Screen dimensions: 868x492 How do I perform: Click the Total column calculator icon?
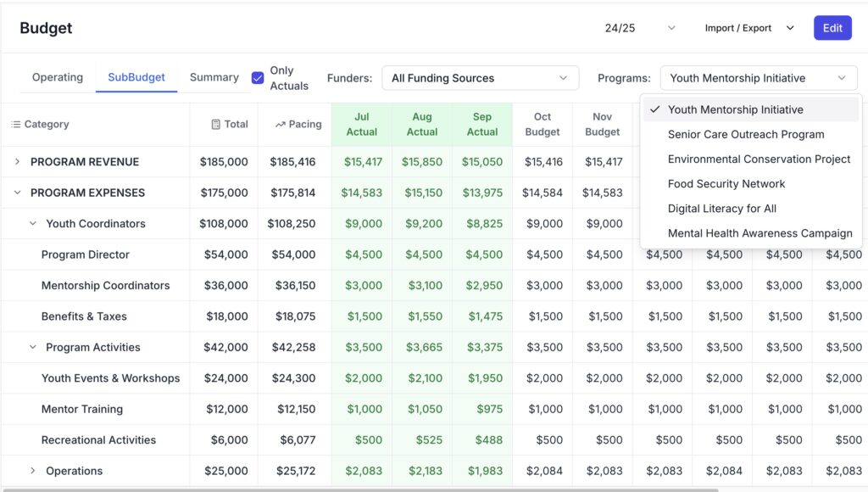[x=215, y=125]
